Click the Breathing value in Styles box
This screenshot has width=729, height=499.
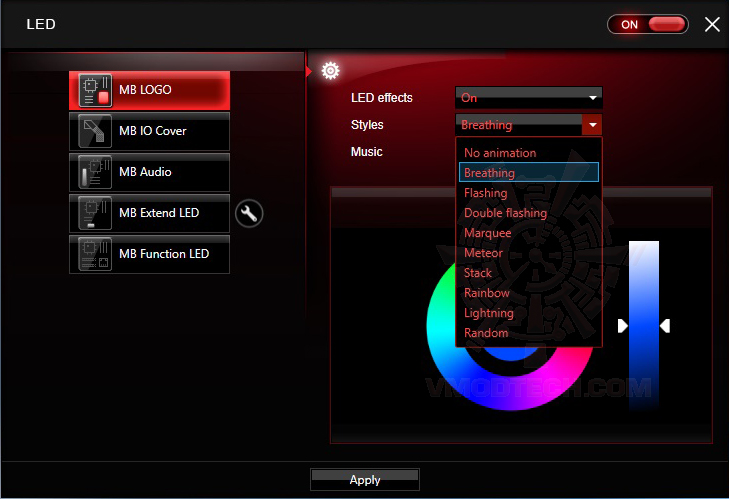[x=486, y=125]
